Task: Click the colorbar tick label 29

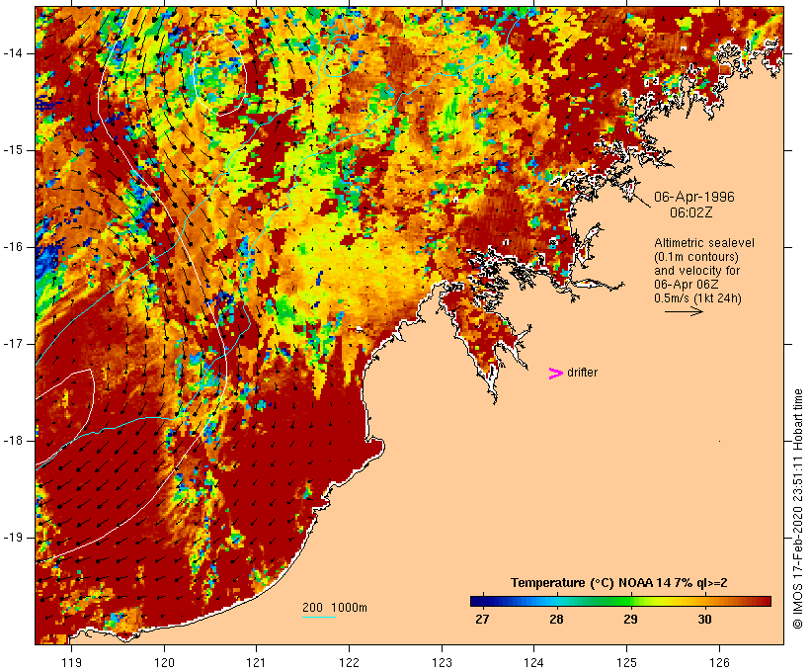Action: 630,620
